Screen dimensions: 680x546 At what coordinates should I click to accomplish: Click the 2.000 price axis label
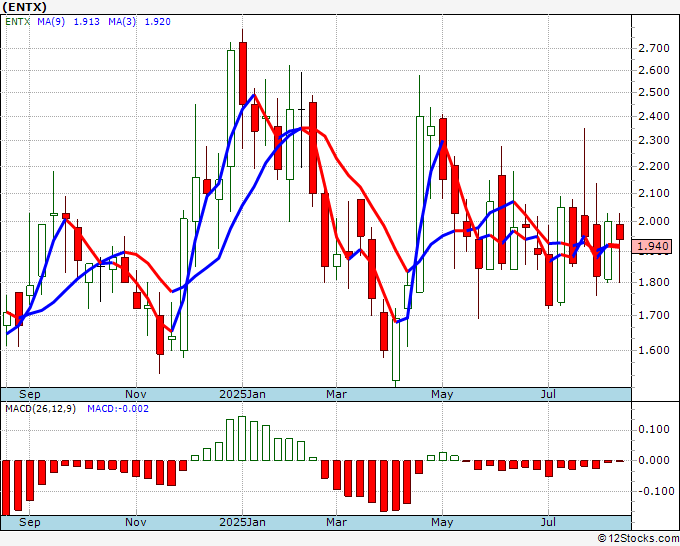[654, 222]
